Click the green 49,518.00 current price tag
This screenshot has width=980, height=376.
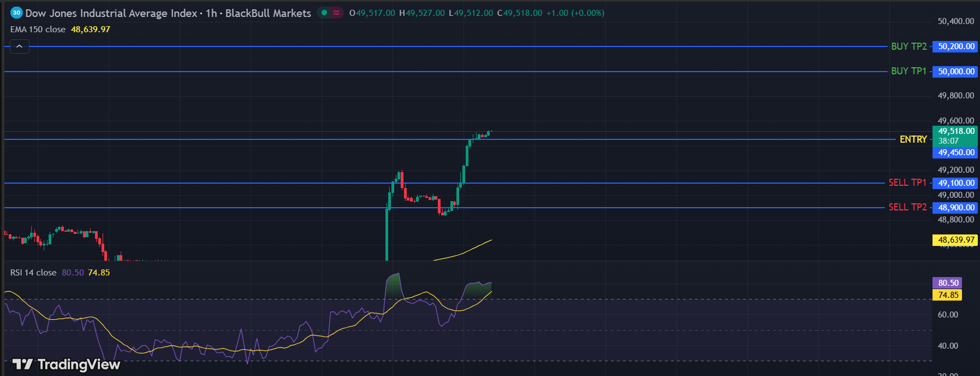tap(956, 131)
